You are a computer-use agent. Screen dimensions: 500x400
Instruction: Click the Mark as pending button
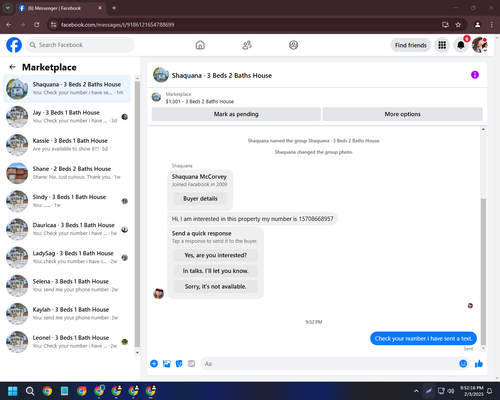click(x=236, y=114)
